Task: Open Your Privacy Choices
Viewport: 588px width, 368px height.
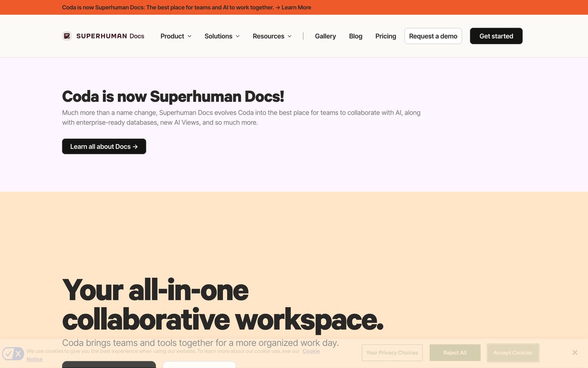Action: click(x=392, y=353)
